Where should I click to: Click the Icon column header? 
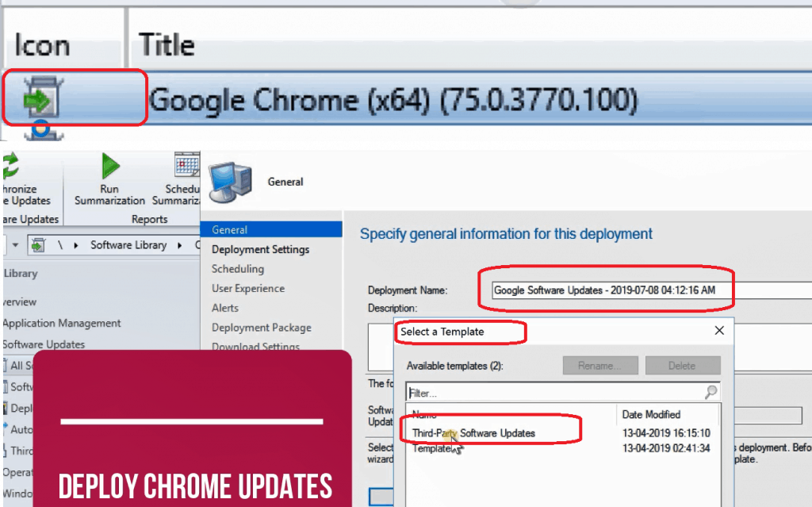(x=43, y=44)
